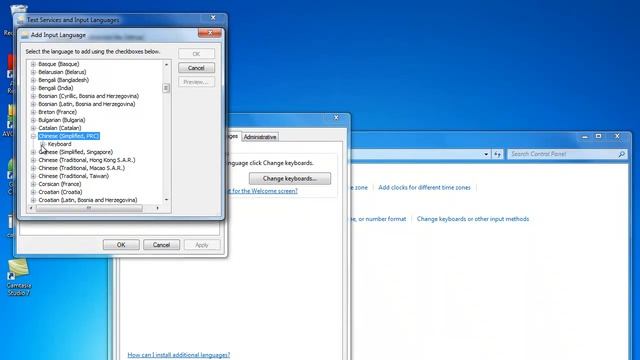This screenshot has width=640, height=360.
Task: Click OK in Add Input Language dialog
Action: click(196, 54)
